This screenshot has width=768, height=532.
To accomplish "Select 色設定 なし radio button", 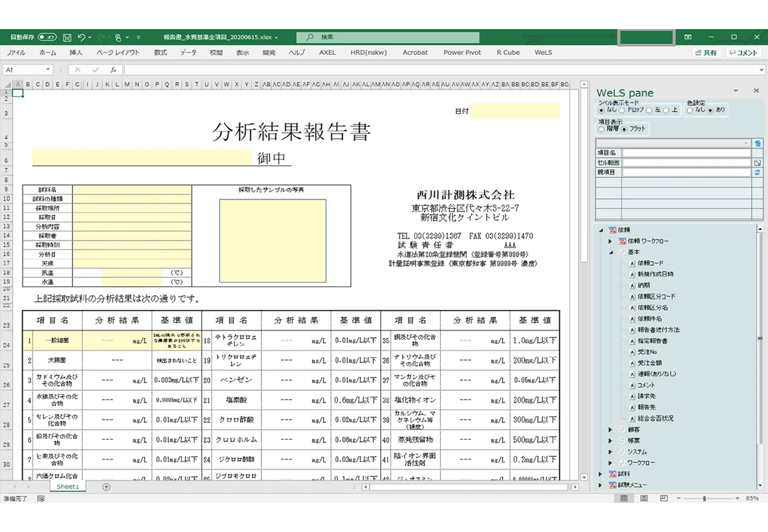I will coord(690,110).
